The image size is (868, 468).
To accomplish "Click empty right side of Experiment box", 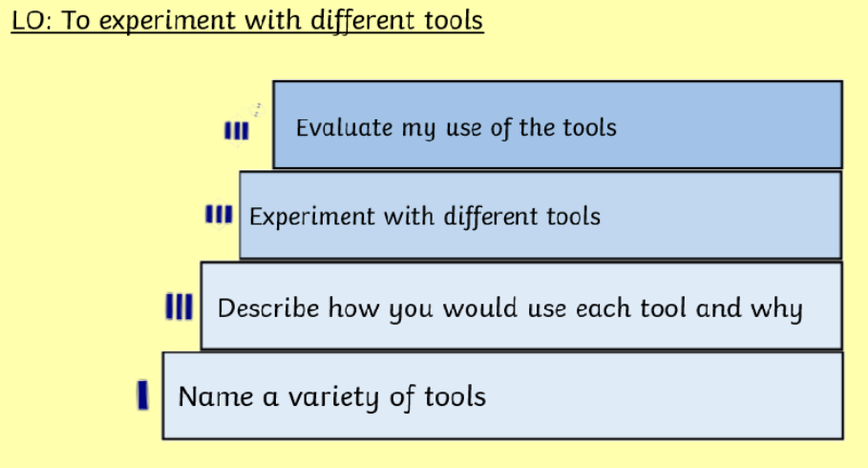I will tap(720, 215).
